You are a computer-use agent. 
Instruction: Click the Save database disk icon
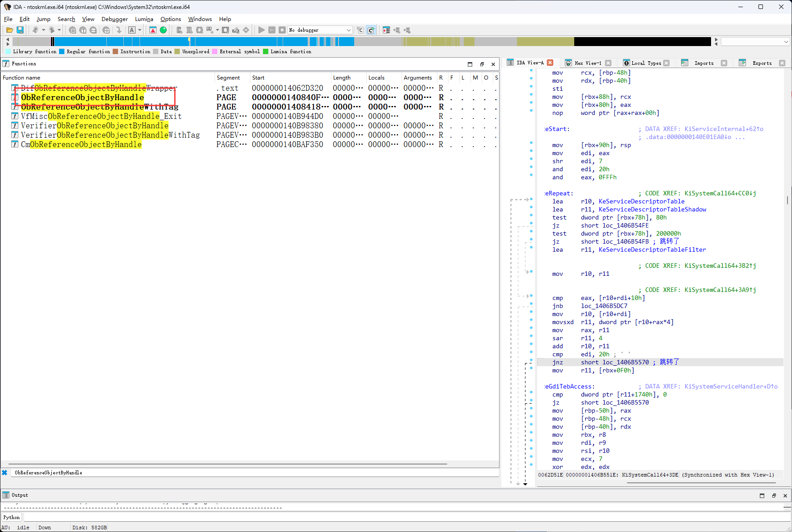point(20,30)
